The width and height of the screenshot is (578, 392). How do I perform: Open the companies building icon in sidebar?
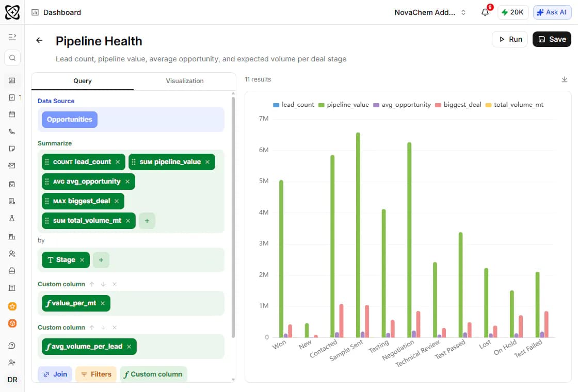[12, 237]
